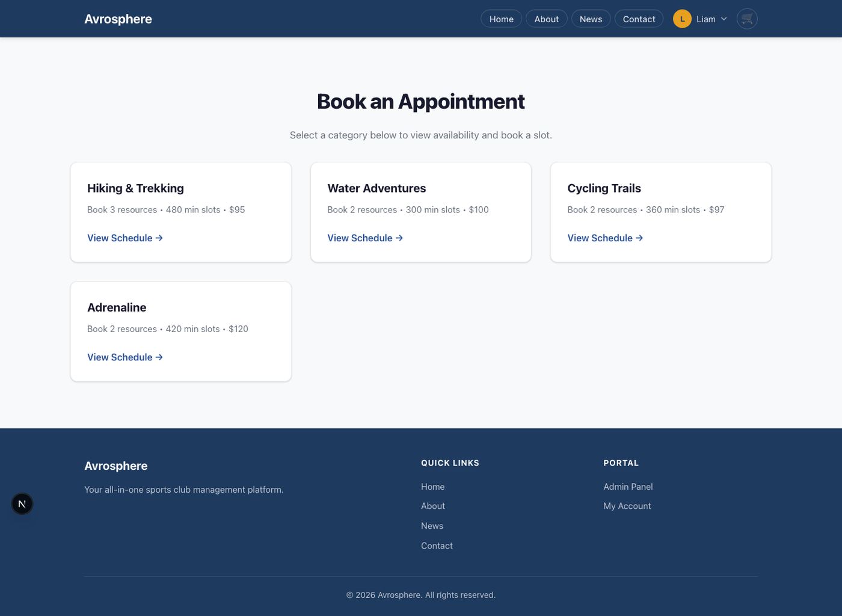
Task: Expand the Liam account dropdown chevron
Action: (724, 19)
